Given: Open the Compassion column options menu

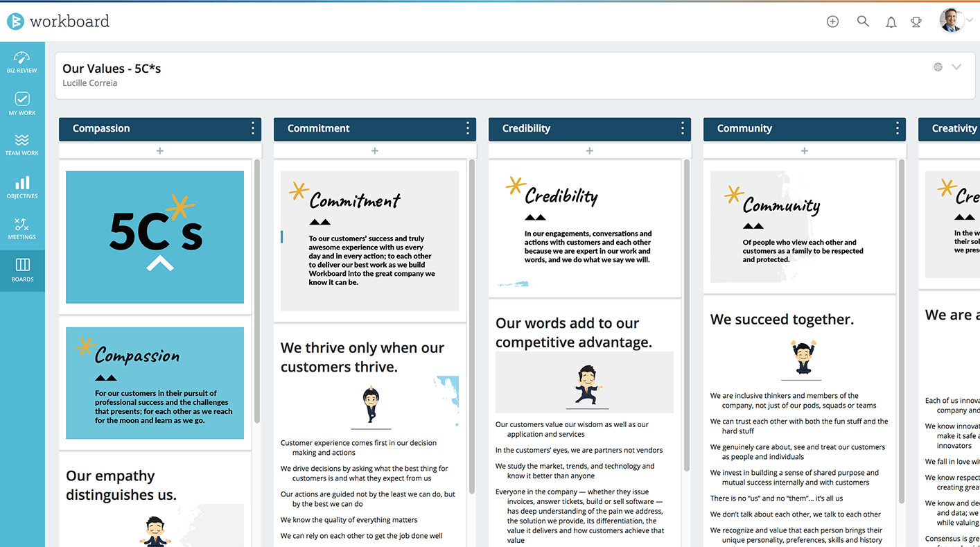Looking at the screenshot, I should point(252,128).
